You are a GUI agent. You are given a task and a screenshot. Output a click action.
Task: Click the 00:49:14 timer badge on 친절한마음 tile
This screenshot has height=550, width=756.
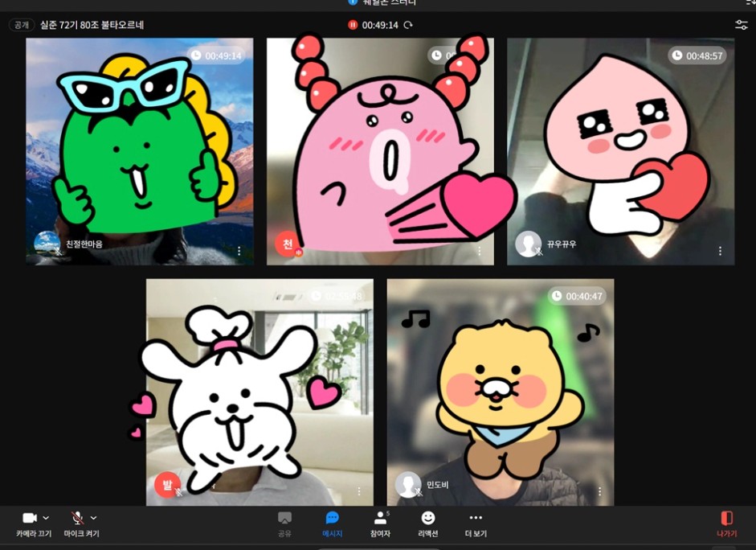[x=216, y=55]
